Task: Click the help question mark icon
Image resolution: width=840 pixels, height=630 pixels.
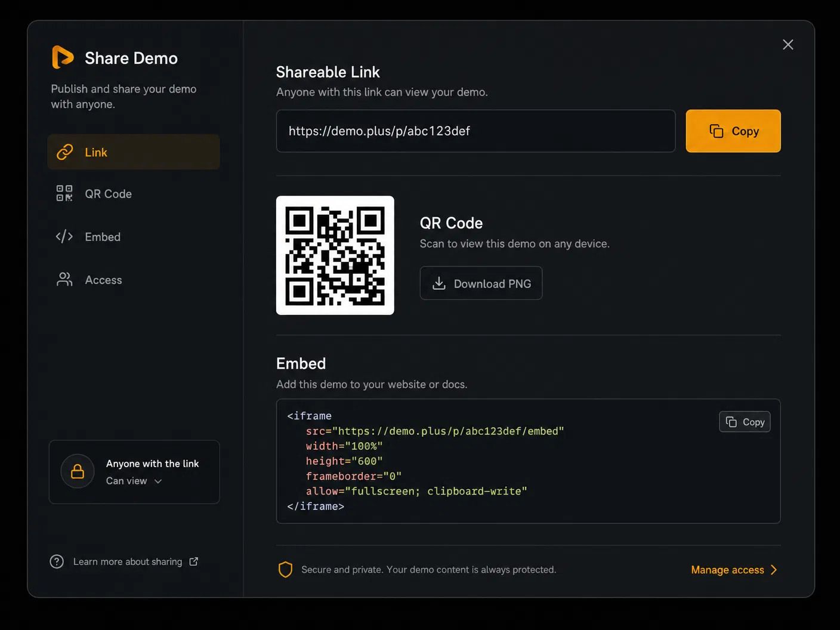Action: 57,562
